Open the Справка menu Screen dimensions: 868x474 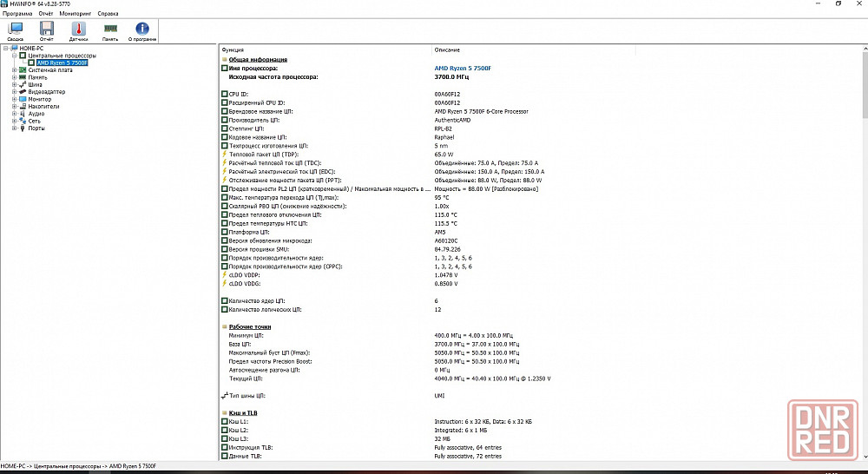tap(108, 13)
